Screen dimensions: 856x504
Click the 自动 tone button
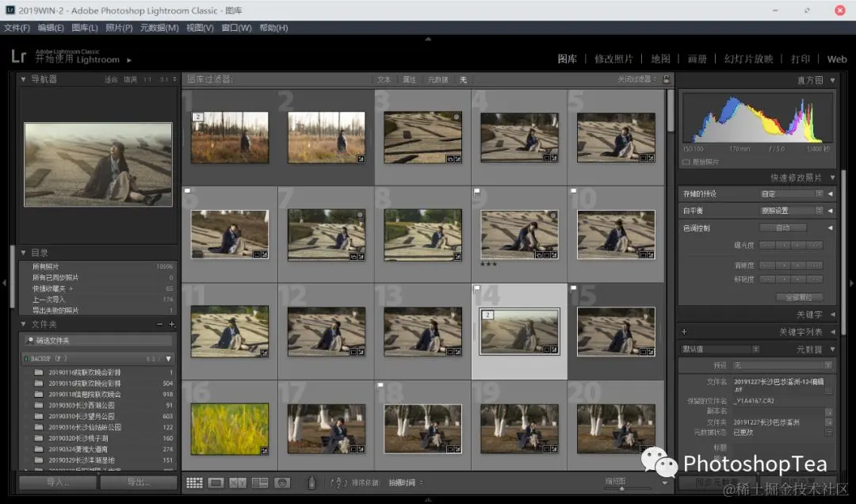pyautogui.click(x=783, y=227)
